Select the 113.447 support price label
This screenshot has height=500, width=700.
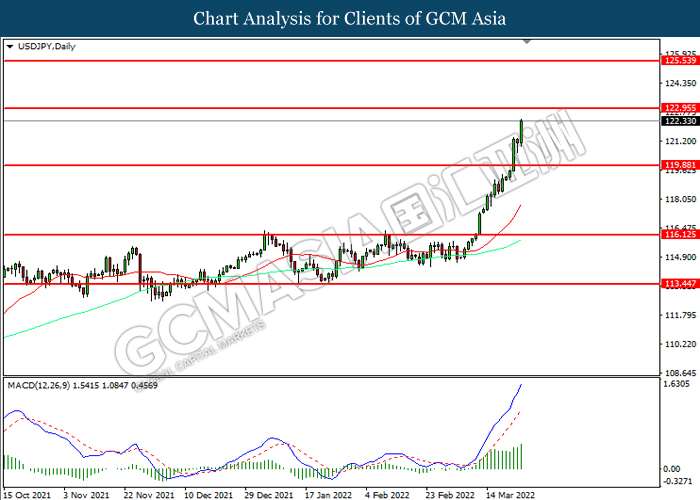(x=680, y=283)
